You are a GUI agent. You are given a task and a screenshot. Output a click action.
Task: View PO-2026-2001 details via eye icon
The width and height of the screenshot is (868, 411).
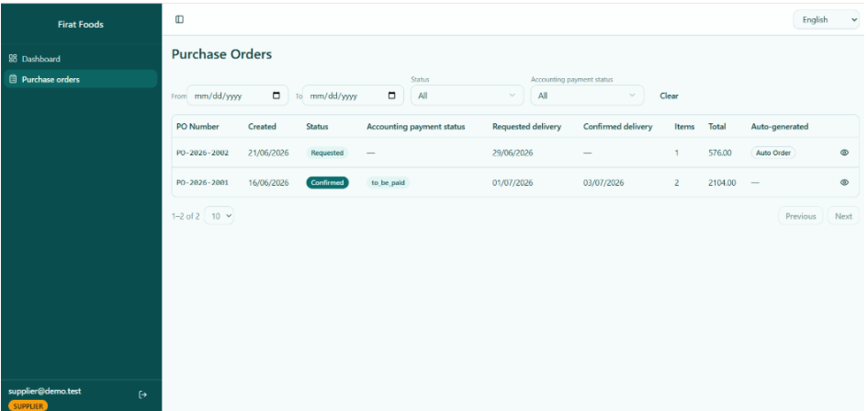[844, 182]
